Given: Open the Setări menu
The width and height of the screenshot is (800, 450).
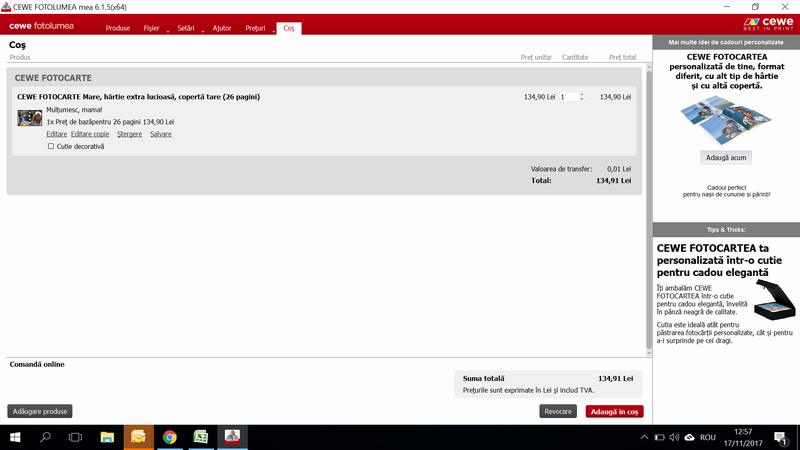Looking at the screenshot, I should click(x=186, y=28).
